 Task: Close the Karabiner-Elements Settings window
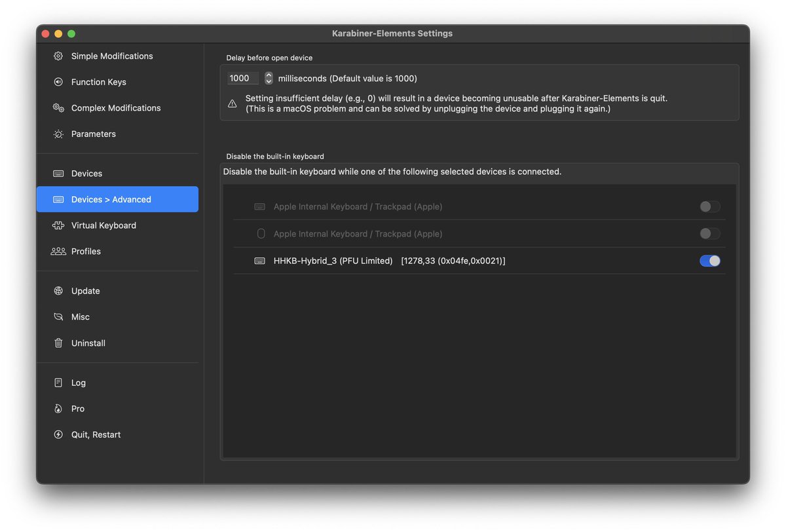point(46,33)
